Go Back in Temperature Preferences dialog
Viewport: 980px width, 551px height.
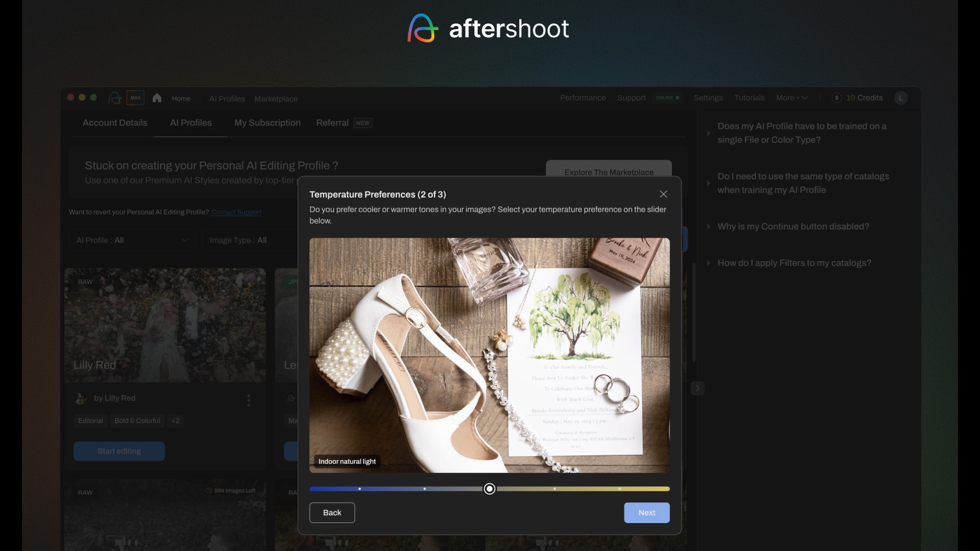(x=332, y=513)
